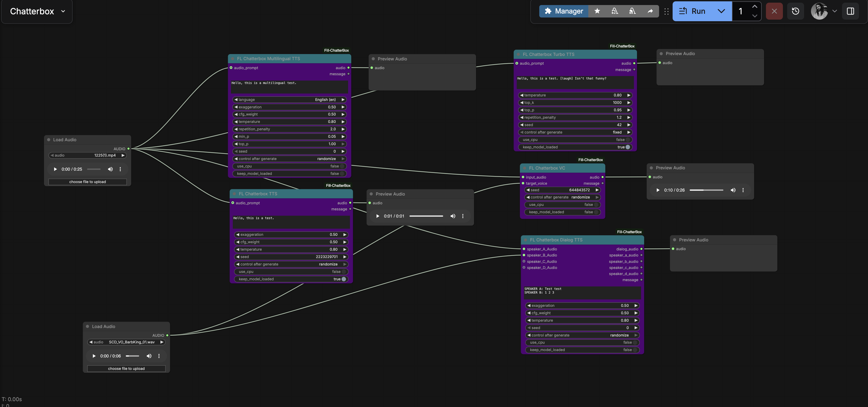Toggle keep_model_loaded in Turbo TTS node
The width and height of the screenshot is (868, 407).
click(x=575, y=147)
